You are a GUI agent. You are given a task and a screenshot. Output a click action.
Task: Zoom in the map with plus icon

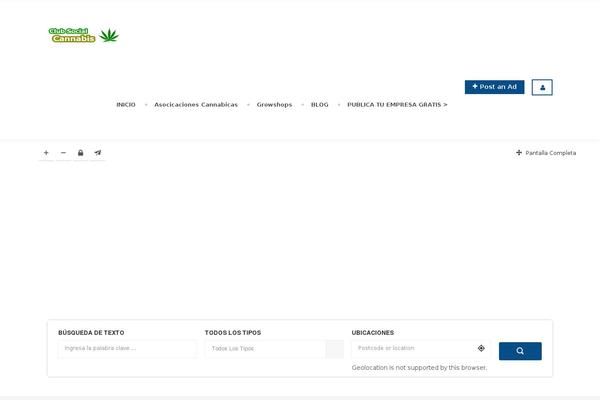click(x=46, y=153)
